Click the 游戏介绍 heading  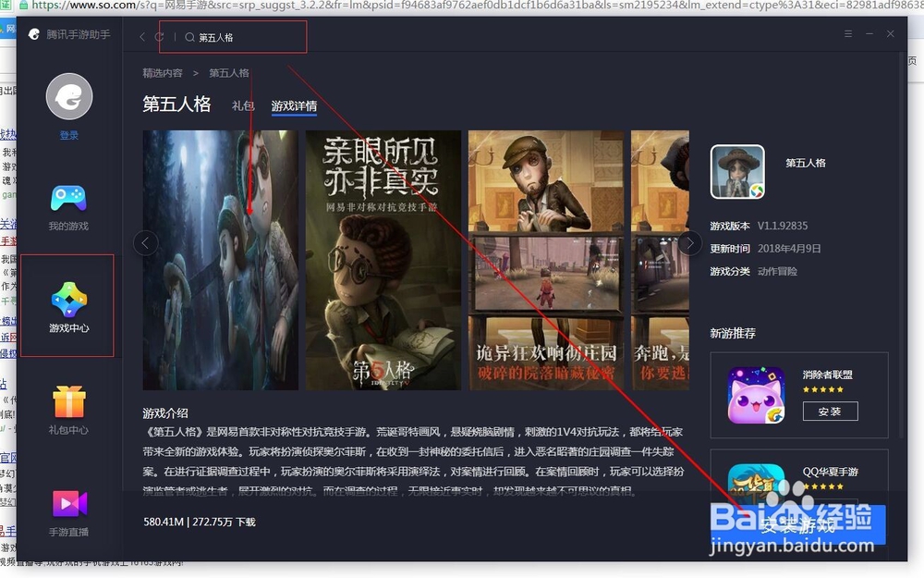[165, 412]
